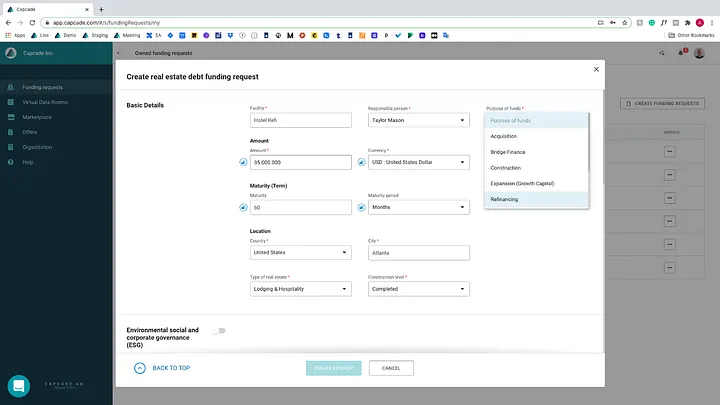The image size is (720, 405).
Task: Open the Demo bookmark
Action: [66, 35]
